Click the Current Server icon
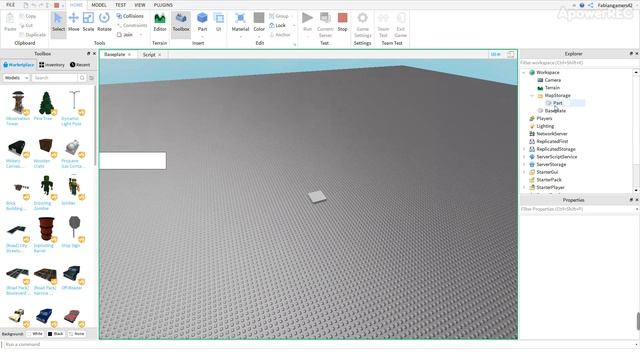640x360 pixels. 325,24
